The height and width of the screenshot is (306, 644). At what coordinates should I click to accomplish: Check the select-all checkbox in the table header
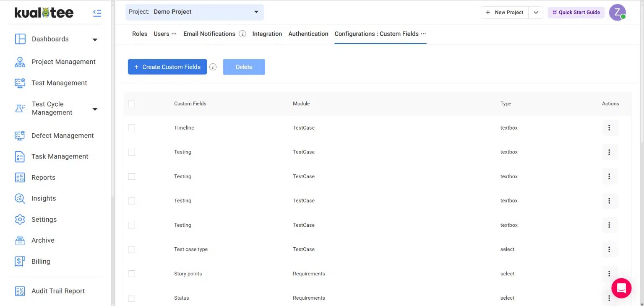tap(132, 104)
